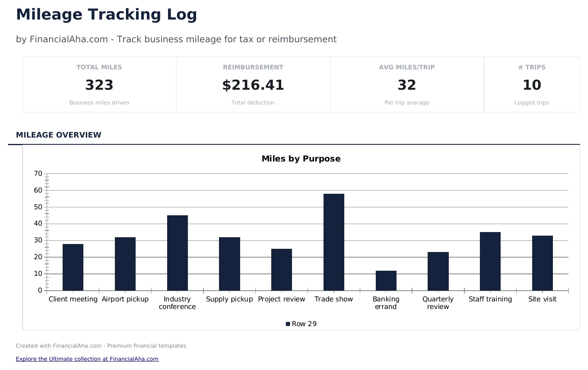Screen dimensions: 588x370
Task: Click the Quarterly review bar
Action: click(x=438, y=271)
